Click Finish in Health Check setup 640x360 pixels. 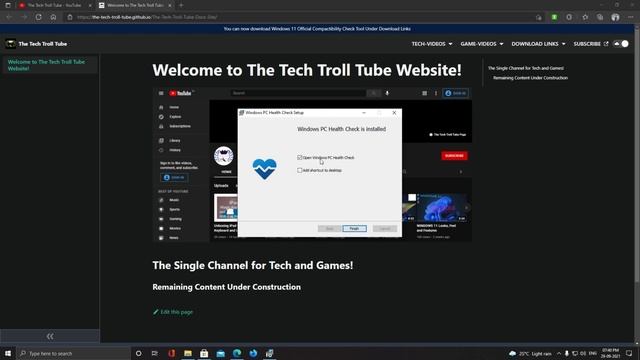pyautogui.click(x=354, y=229)
